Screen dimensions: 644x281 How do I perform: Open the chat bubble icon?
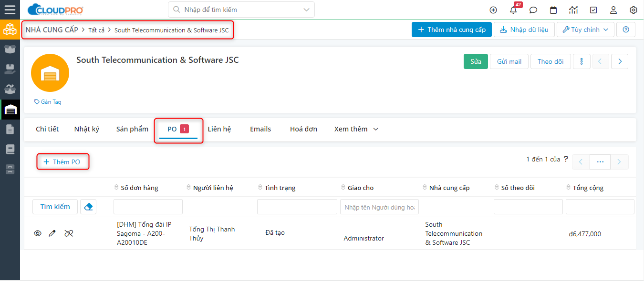click(x=533, y=10)
